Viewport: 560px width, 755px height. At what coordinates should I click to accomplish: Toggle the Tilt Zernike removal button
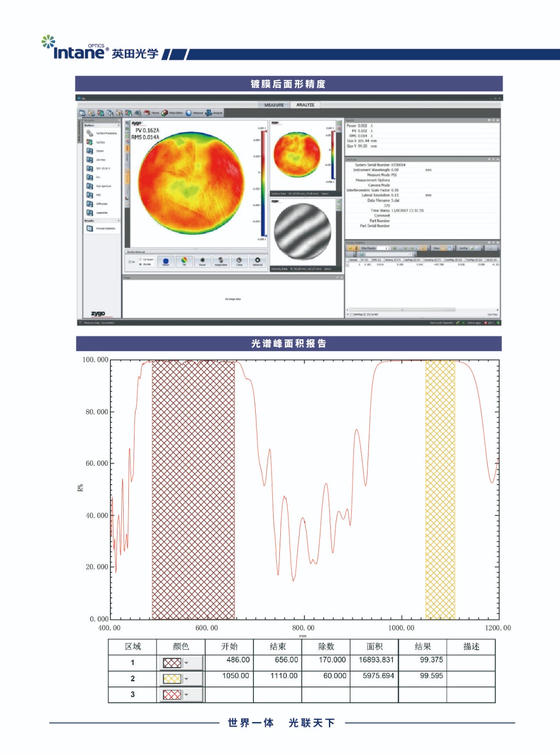[x=184, y=261]
